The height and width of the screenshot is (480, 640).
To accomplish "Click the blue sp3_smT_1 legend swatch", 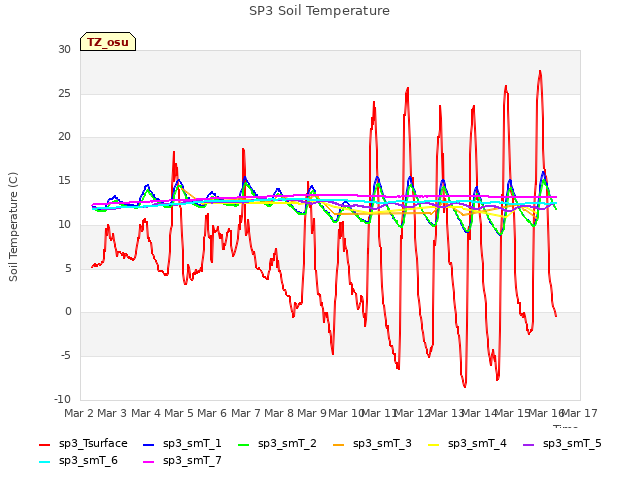I will 149,444.
